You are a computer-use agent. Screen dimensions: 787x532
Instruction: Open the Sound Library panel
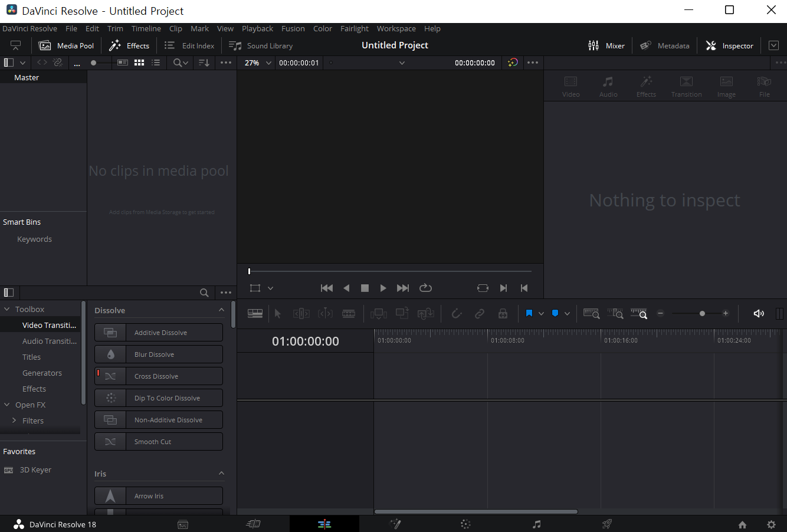[261, 45]
